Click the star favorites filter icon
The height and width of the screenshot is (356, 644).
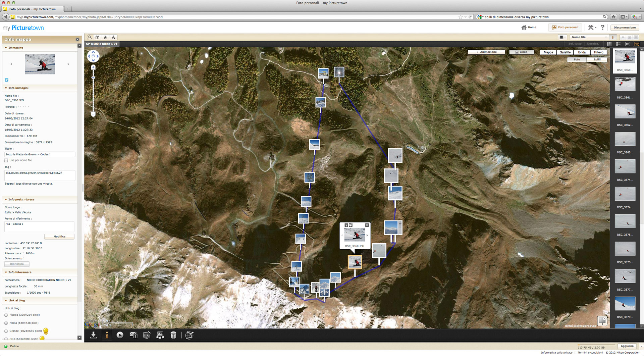(105, 37)
